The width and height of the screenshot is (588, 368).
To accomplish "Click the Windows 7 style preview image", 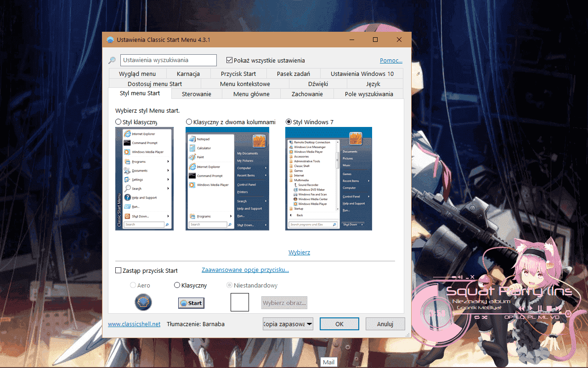I will point(328,178).
